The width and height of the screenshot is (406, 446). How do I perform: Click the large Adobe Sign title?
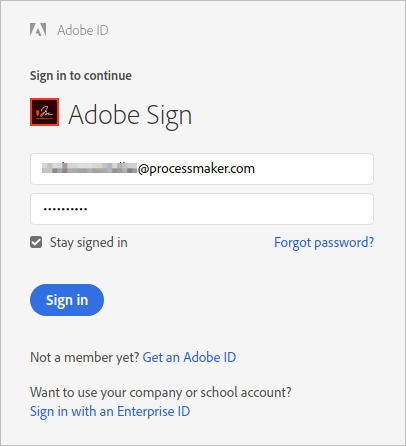tap(130, 115)
